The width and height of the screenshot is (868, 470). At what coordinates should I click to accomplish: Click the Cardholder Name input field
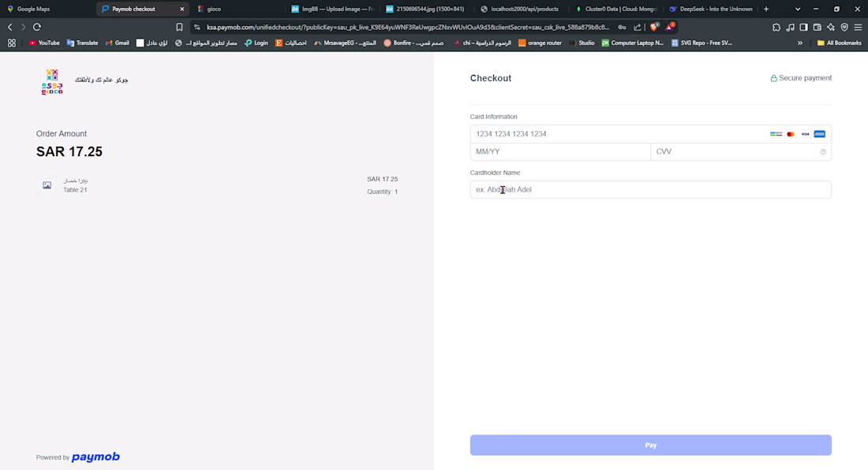pyautogui.click(x=650, y=190)
